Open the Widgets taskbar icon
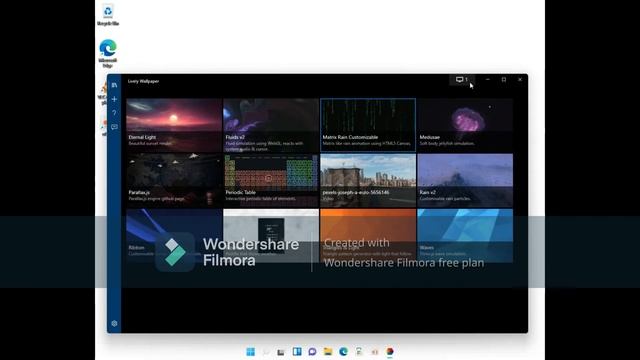640x360 pixels. pos(297,351)
